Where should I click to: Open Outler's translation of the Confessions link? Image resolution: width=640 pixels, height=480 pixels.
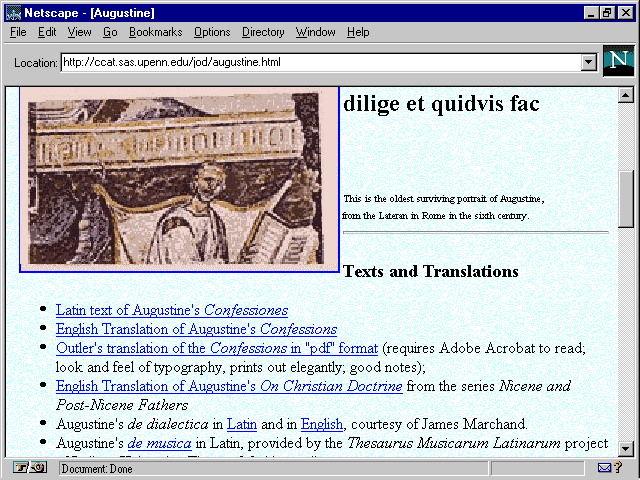tap(216, 349)
